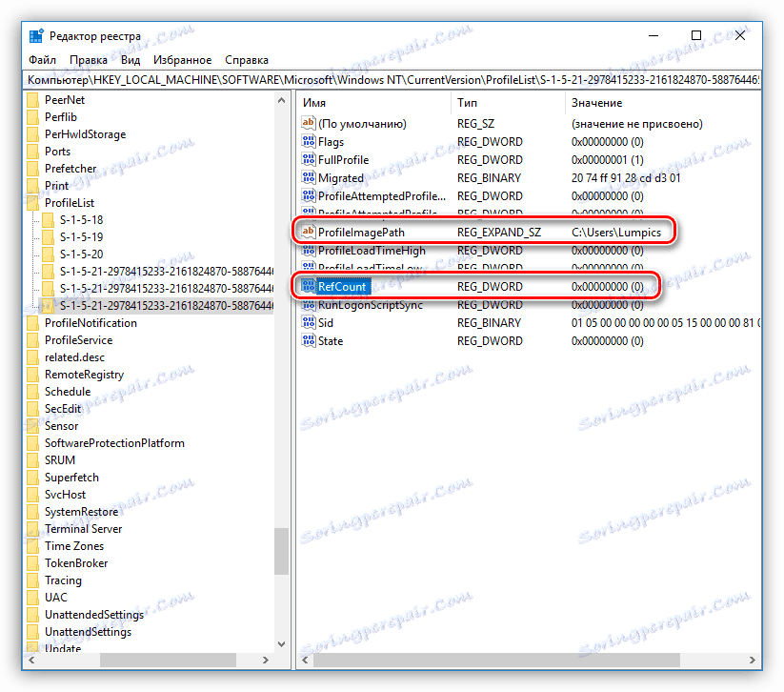Select the PerHwIdStorage folder icon
Image resolution: width=784 pixels, height=692 pixels.
pos(33,134)
